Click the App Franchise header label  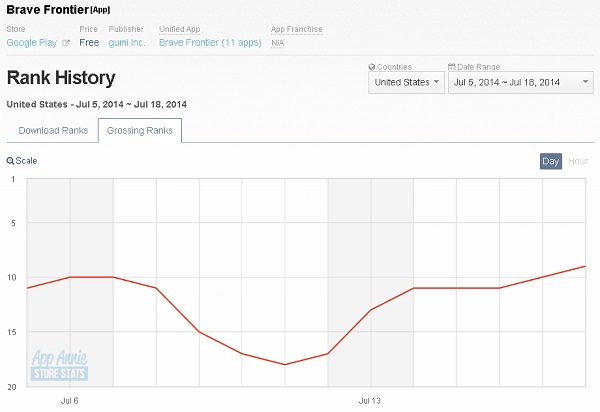click(297, 29)
